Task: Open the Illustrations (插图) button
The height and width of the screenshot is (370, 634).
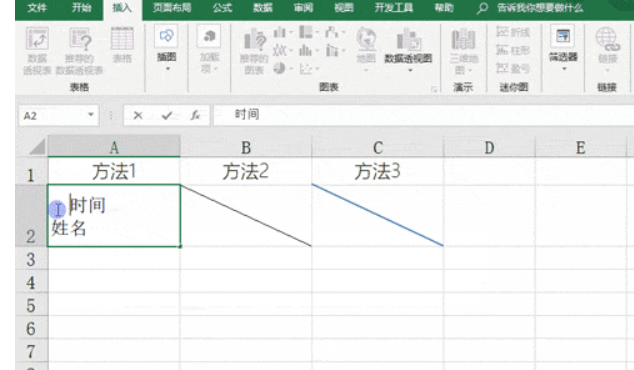Action: point(166,48)
